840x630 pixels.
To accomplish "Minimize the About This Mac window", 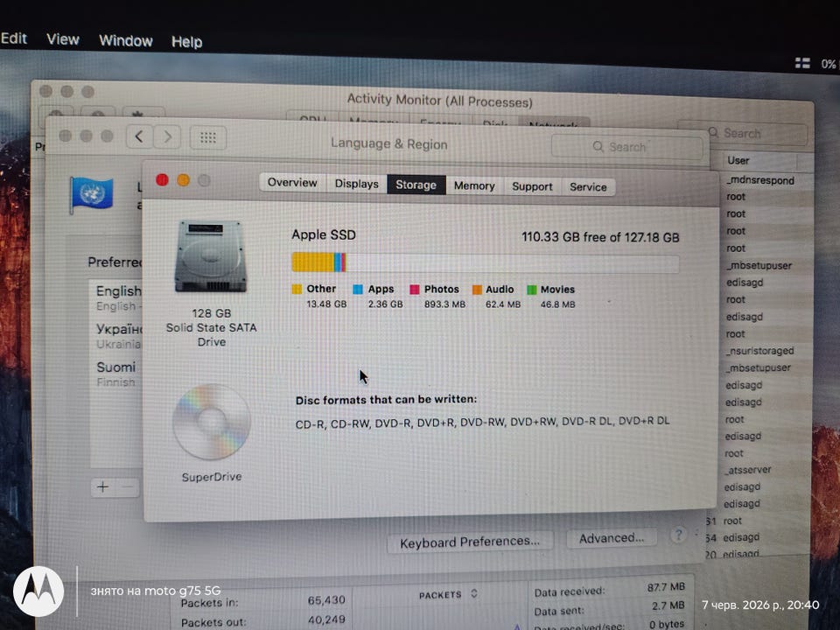I will (x=183, y=180).
